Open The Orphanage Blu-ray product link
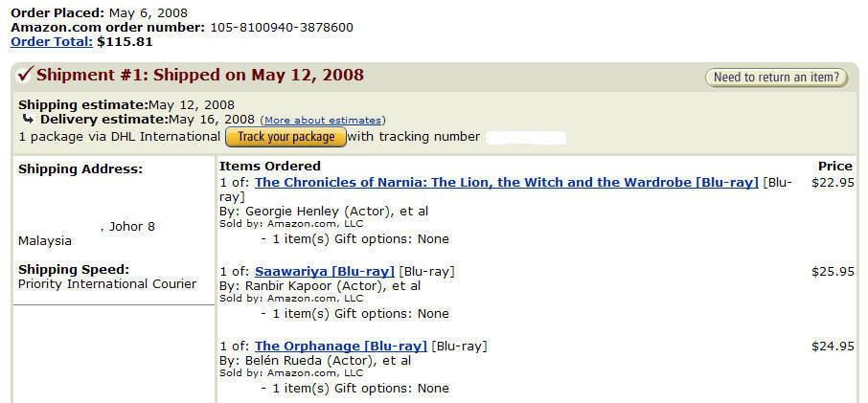 (340, 346)
